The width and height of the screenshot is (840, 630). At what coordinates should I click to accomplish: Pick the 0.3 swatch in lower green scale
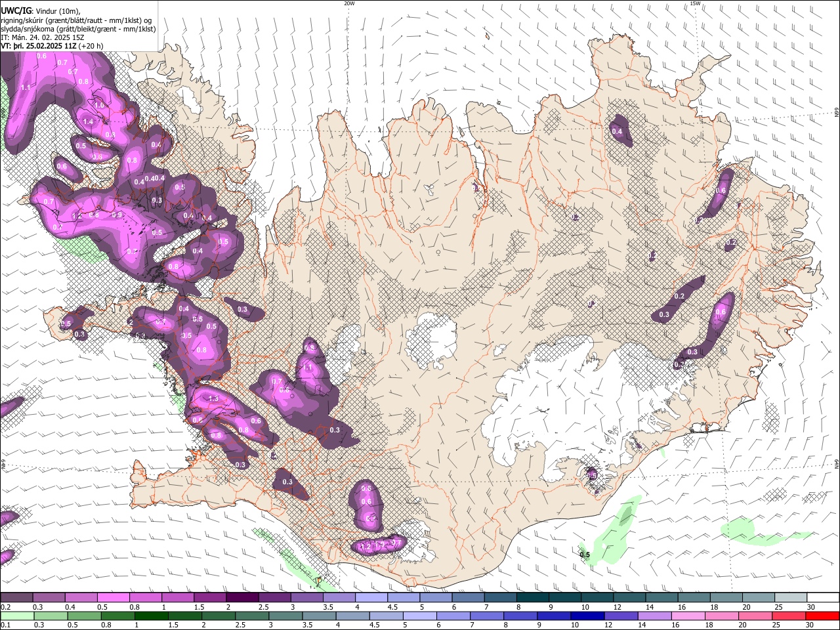(x=51, y=616)
